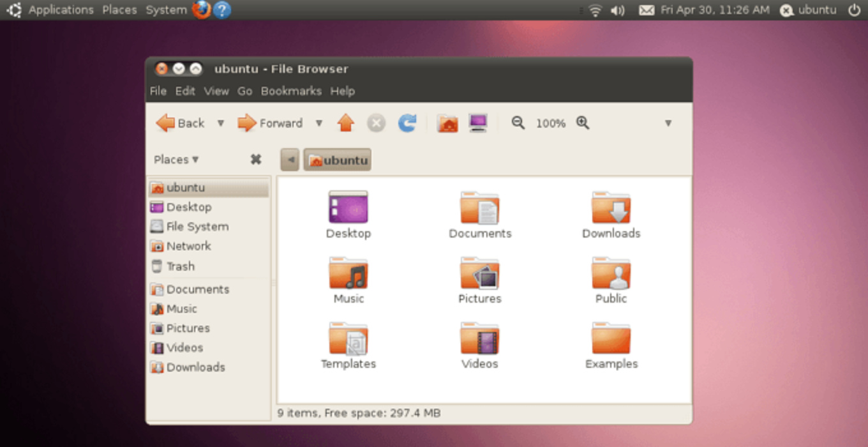This screenshot has height=447, width=868.
Task: Zoom out with the minus magnifier
Action: (x=518, y=123)
